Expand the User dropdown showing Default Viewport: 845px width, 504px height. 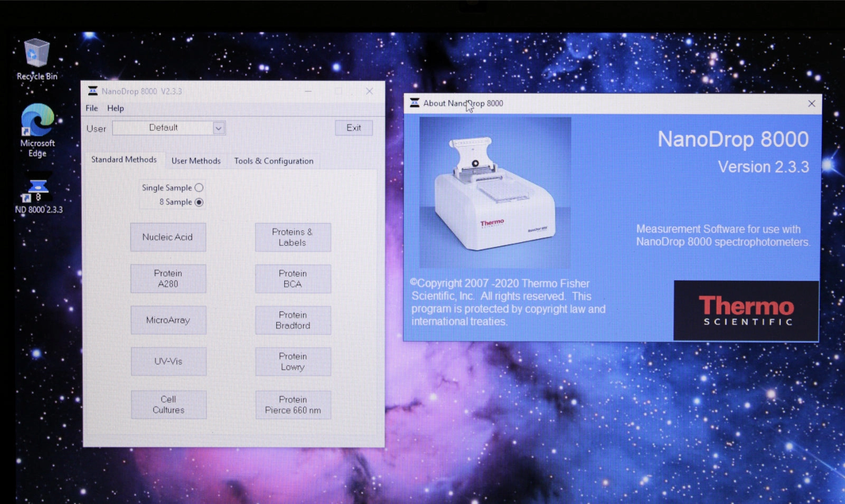tap(218, 128)
